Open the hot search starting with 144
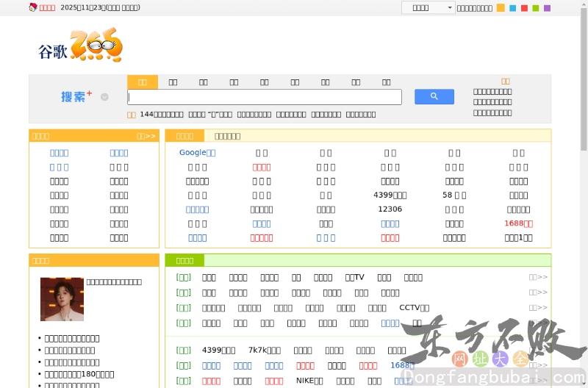This screenshot has height=388, width=588. click(x=162, y=115)
